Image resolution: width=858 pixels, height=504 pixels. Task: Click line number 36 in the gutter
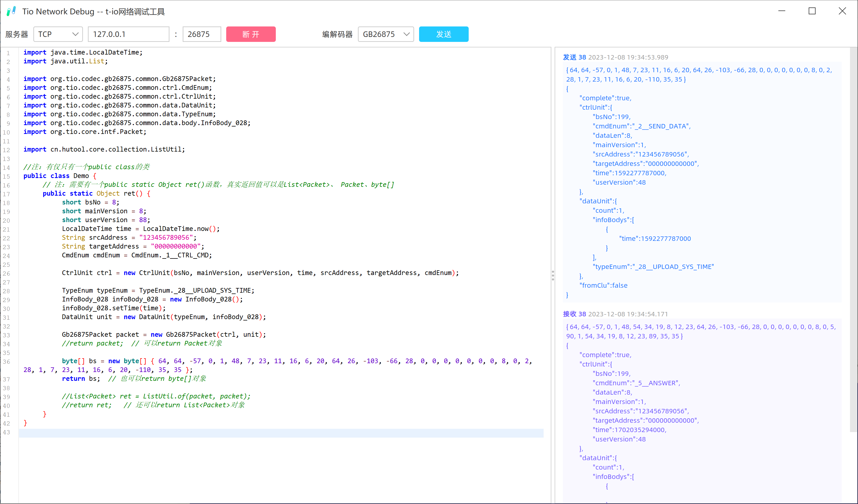click(x=6, y=362)
